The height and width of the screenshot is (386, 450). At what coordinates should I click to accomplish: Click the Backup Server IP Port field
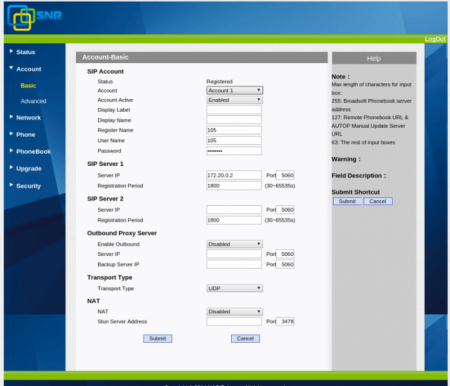tap(285, 264)
